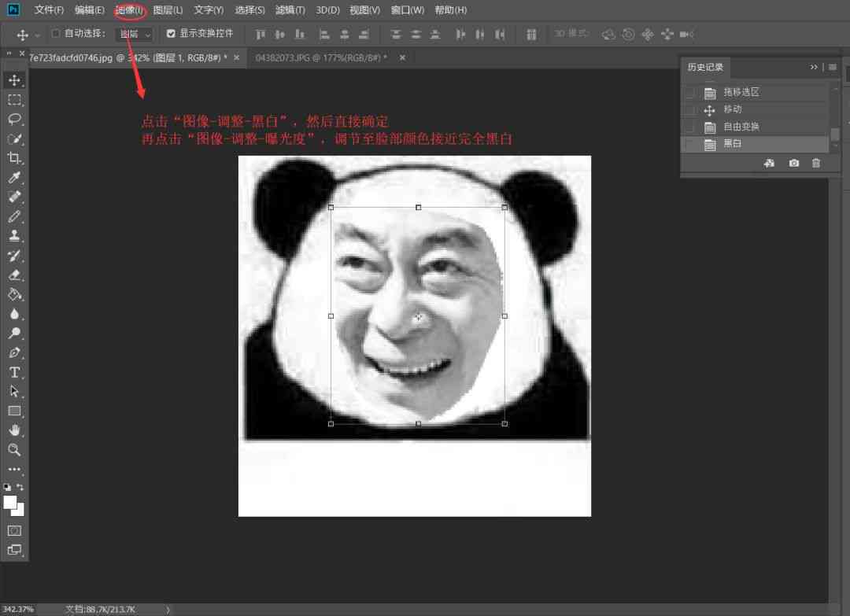Select the Quick Selection tool
Viewport: 850px width, 616px height.
(15, 138)
